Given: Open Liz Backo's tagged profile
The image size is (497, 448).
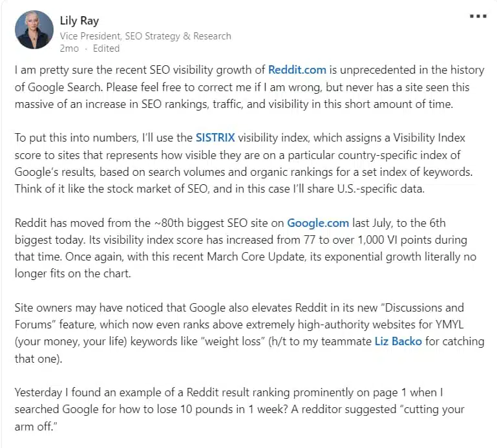Looking at the screenshot, I should [x=397, y=341].
